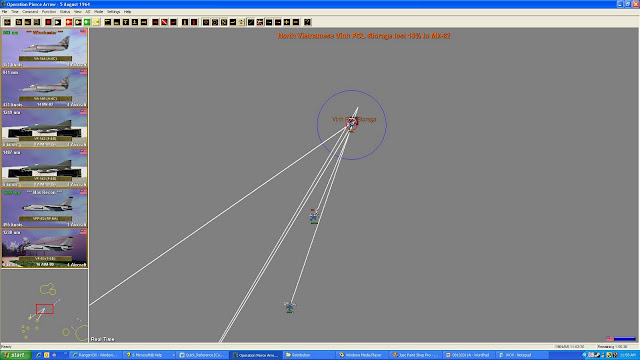Viewport: 640px width, 360px height.
Task: Open the Command menu
Action: (x=30, y=12)
